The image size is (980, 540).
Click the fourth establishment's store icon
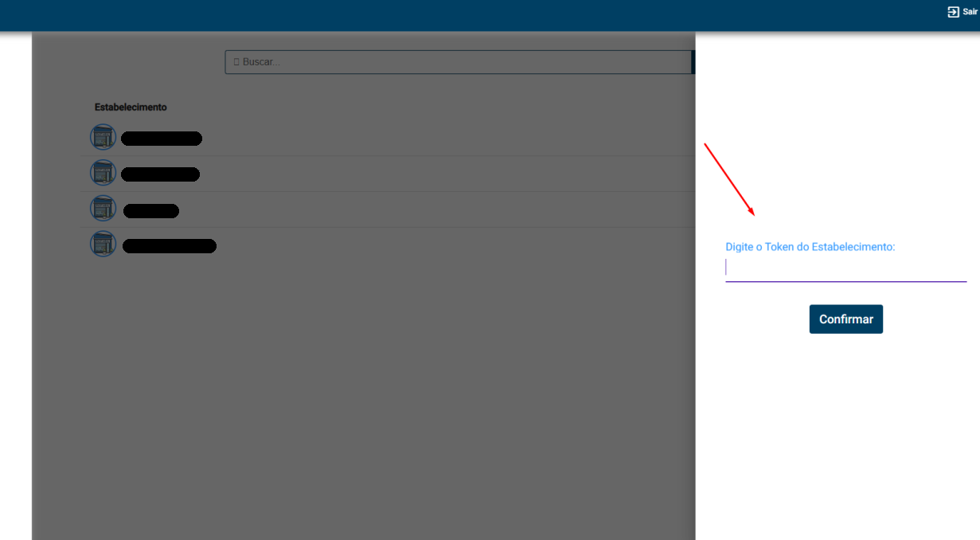tap(103, 244)
